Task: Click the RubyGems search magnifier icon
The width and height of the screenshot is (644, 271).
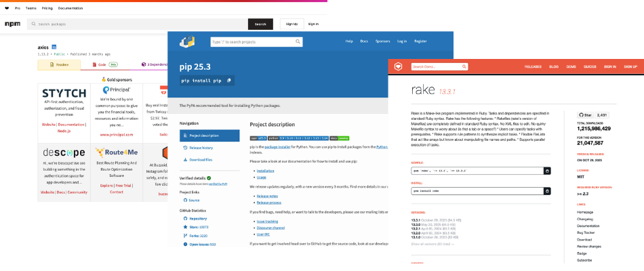Action: click(x=464, y=66)
